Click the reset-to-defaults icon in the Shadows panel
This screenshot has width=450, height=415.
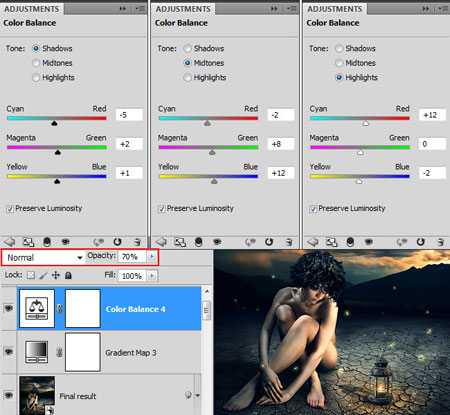pyautogui.click(x=117, y=242)
